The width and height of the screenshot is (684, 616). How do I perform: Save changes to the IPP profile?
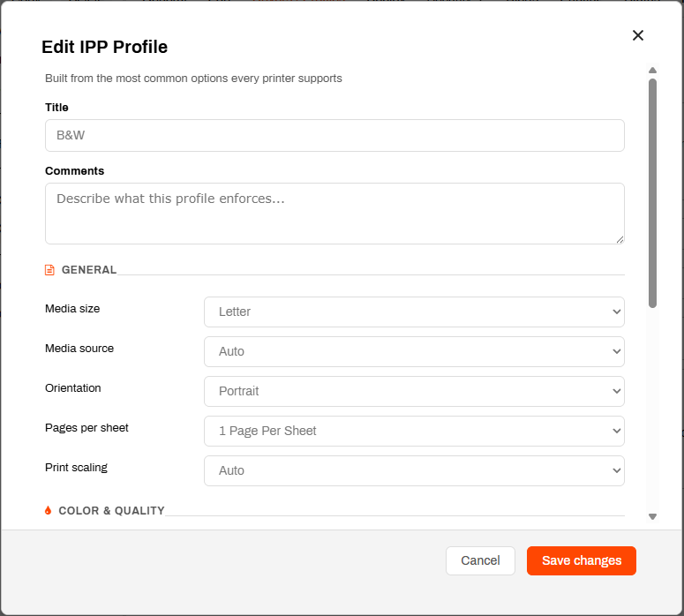pyautogui.click(x=582, y=560)
